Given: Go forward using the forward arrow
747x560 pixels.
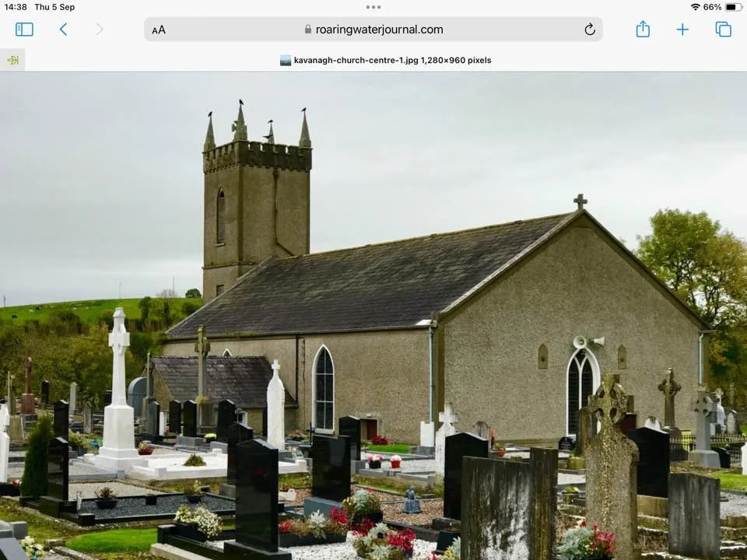Looking at the screenshot, I should [x=99, y=29].
